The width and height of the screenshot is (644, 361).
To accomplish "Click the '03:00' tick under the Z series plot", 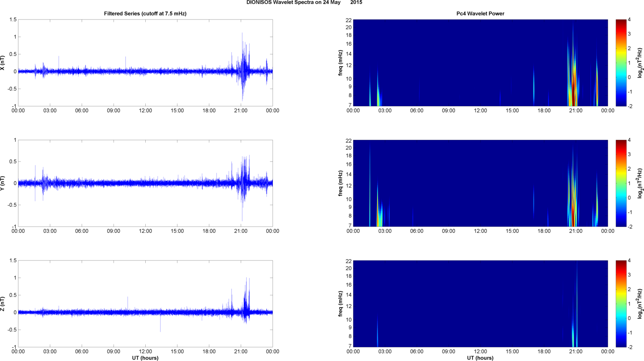I will point(50,352).
